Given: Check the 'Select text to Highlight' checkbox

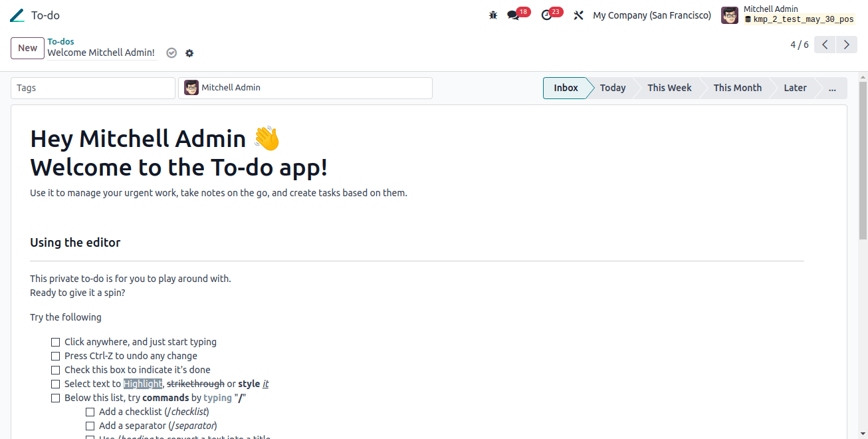Looking at the screenshot, I should pos(56,384).
